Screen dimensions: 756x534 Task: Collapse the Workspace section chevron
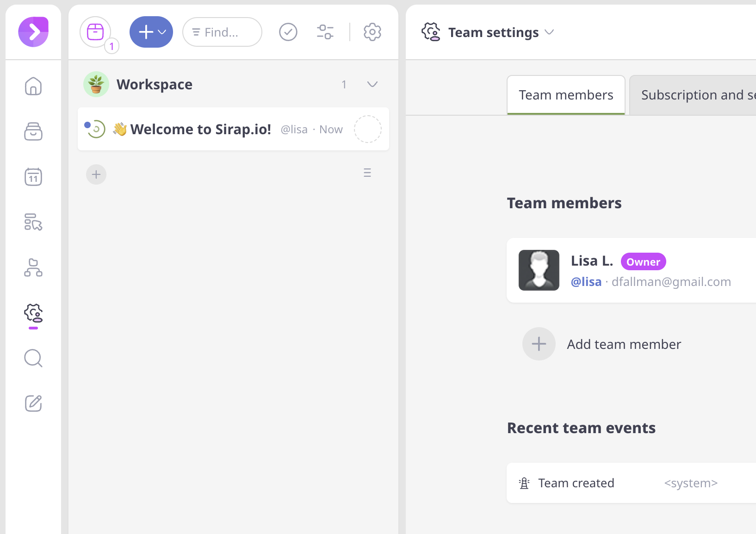[x=372, y=84]
